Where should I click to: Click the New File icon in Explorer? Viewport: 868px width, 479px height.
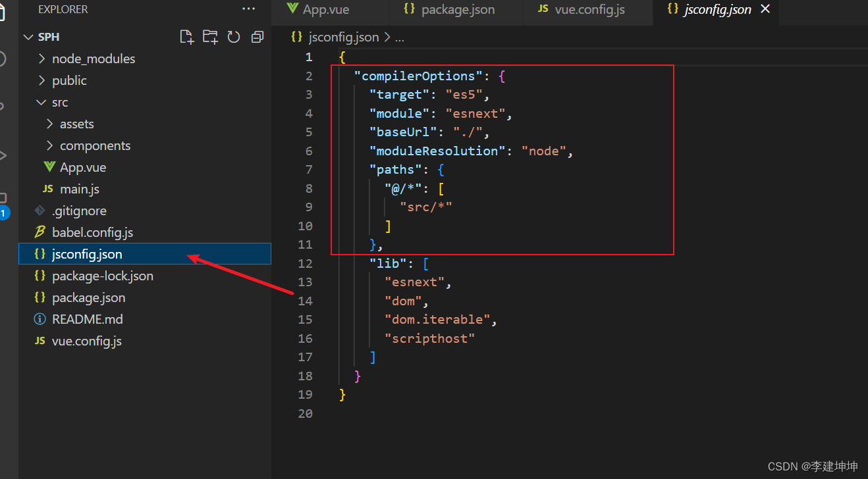pos(186,37)
